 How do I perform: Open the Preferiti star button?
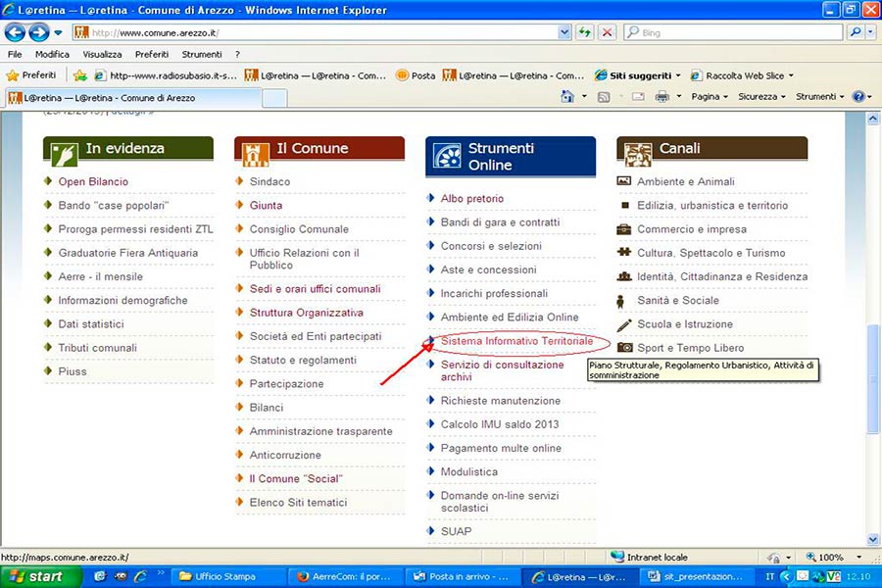coord(31,74)
